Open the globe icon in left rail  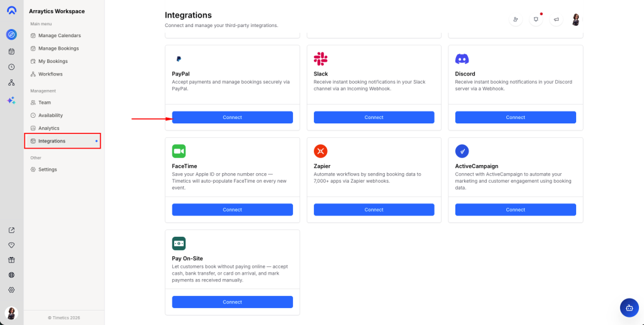coord(11,275)
